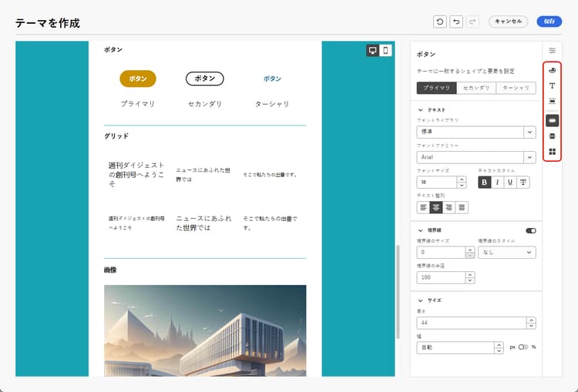Increase border radius stepper value
This screenshot has height=392, width=578.
click(x=469, y=274)
